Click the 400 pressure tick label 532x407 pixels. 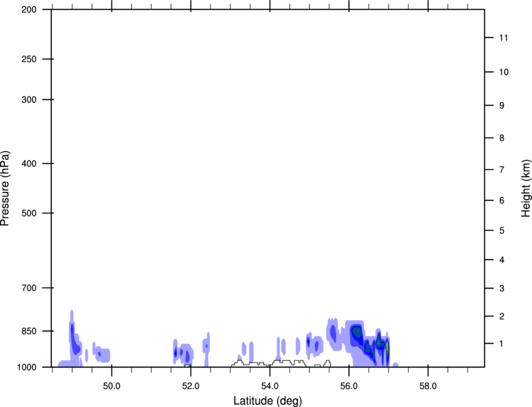(x=29, y=163)
